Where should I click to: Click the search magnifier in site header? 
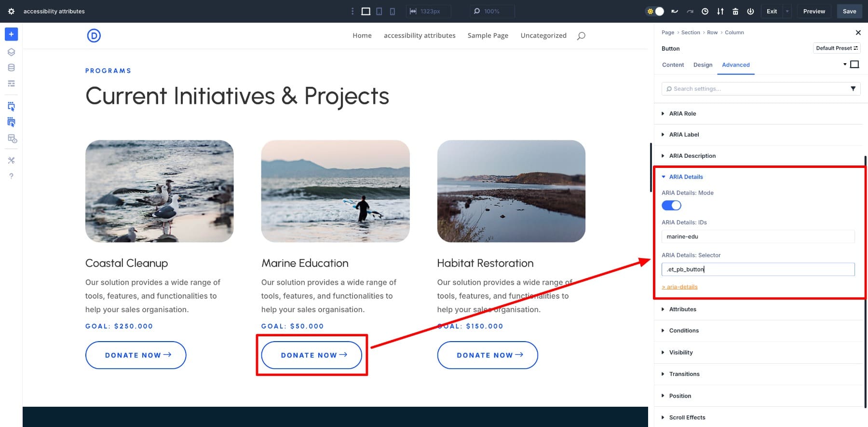coord(581,36)
